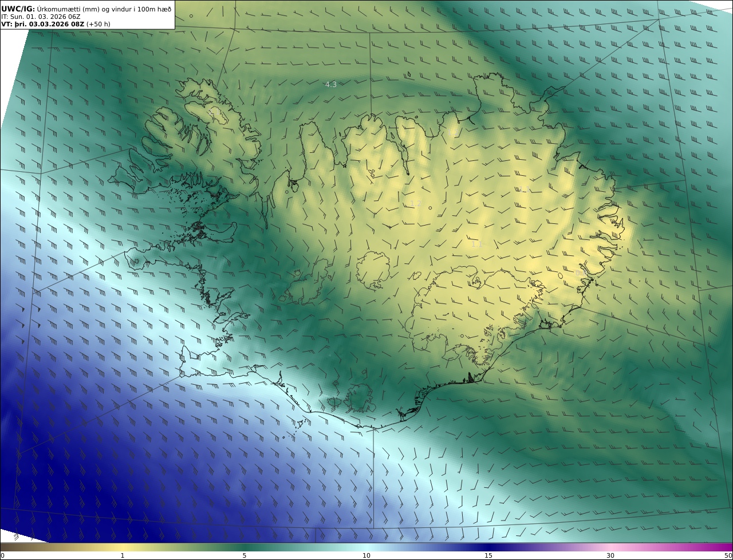
Task: Click the '1.2' value label on the map
Action: (x=416, y=204)
